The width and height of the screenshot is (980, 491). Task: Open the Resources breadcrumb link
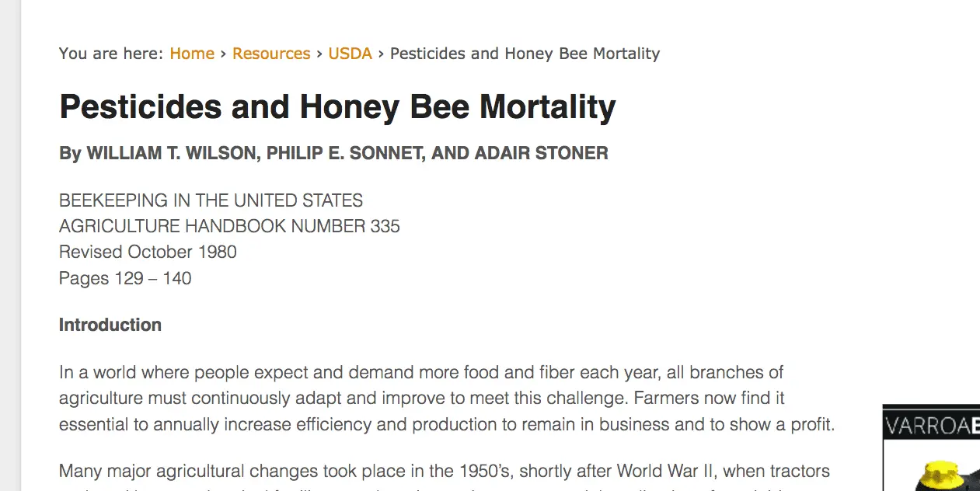(271, 54)
